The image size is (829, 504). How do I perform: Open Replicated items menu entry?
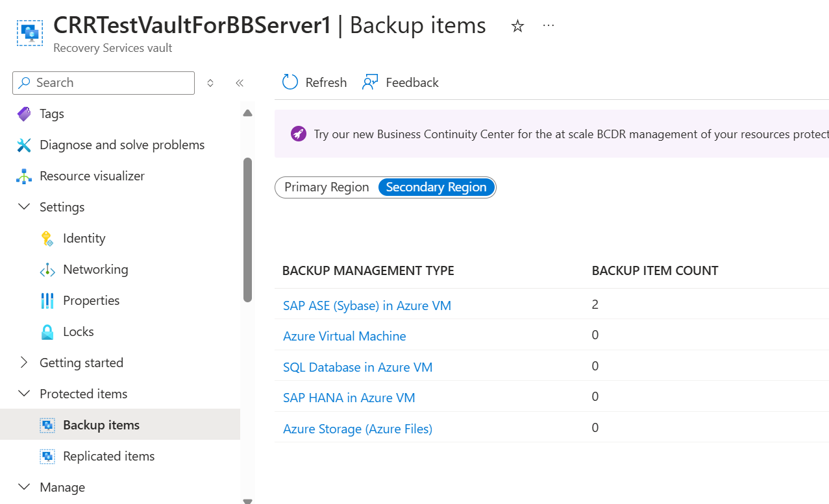point(108,456)
